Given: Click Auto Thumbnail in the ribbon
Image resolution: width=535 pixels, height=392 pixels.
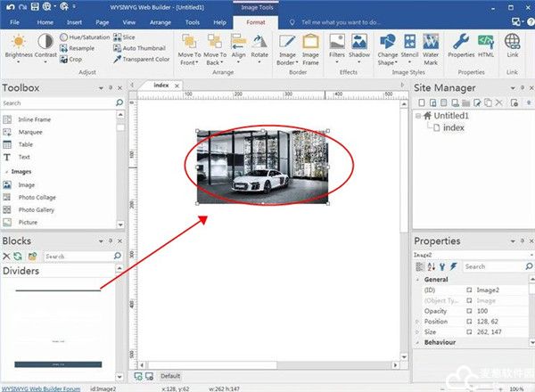Looking at the screenshot, I should [139, 48].
